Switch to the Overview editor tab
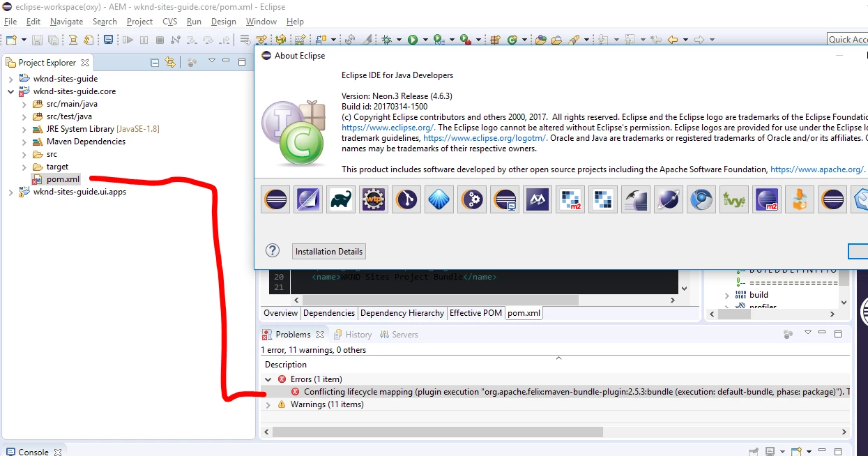The image size is (868, 456). (x=281, y=313)
